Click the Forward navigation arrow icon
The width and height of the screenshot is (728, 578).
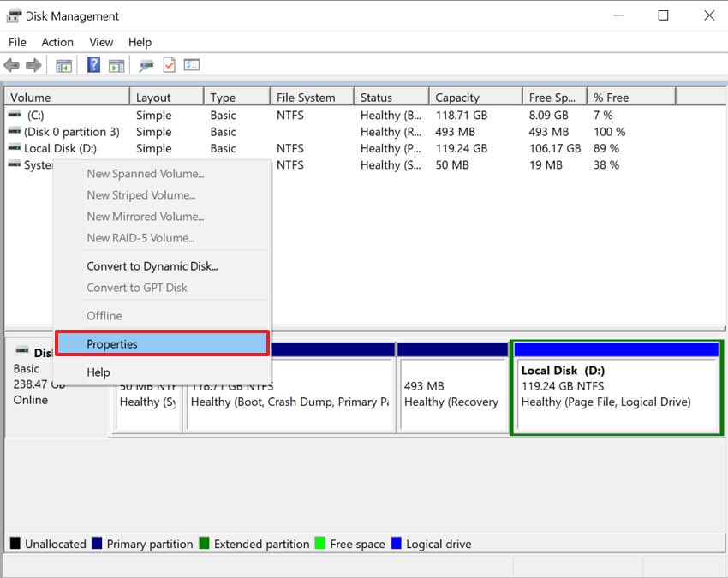coord(33,65)
